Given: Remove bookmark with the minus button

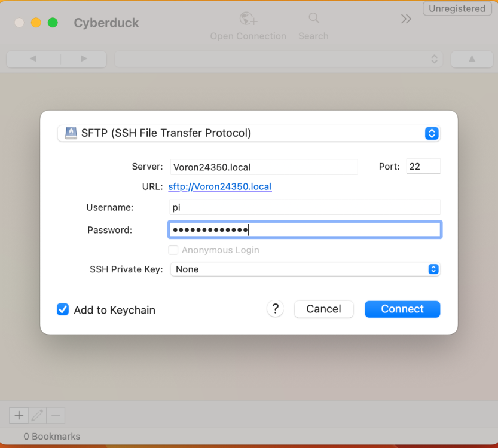Looking at the screenshot, I should 56,415.
